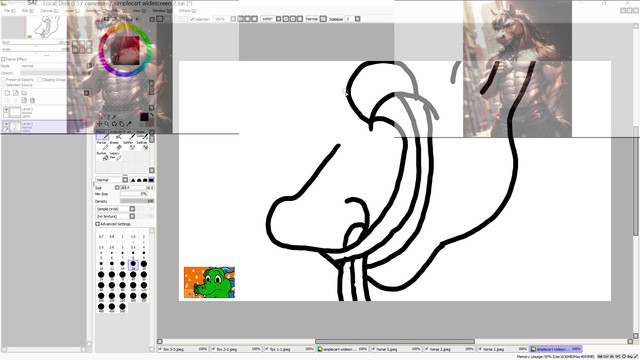Select the Eyedropper color picker tool

pos(129,124)
